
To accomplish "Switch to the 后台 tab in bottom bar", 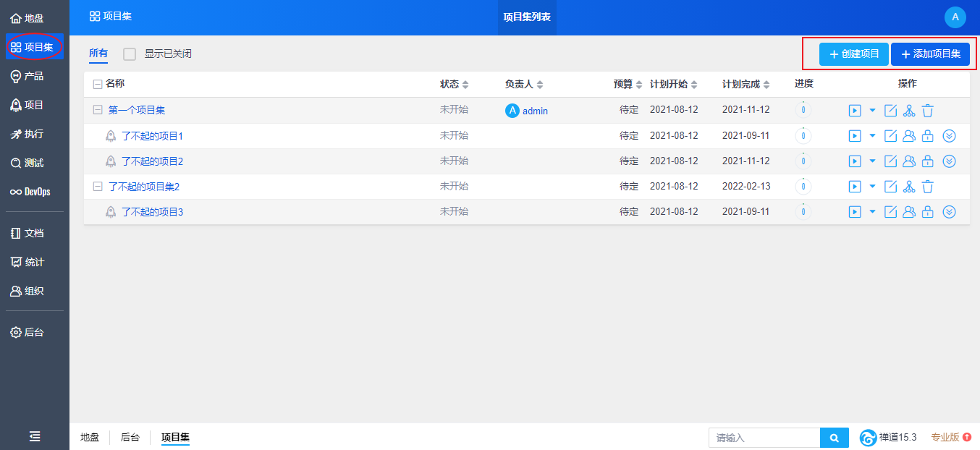I will click(x=130, y=437).
